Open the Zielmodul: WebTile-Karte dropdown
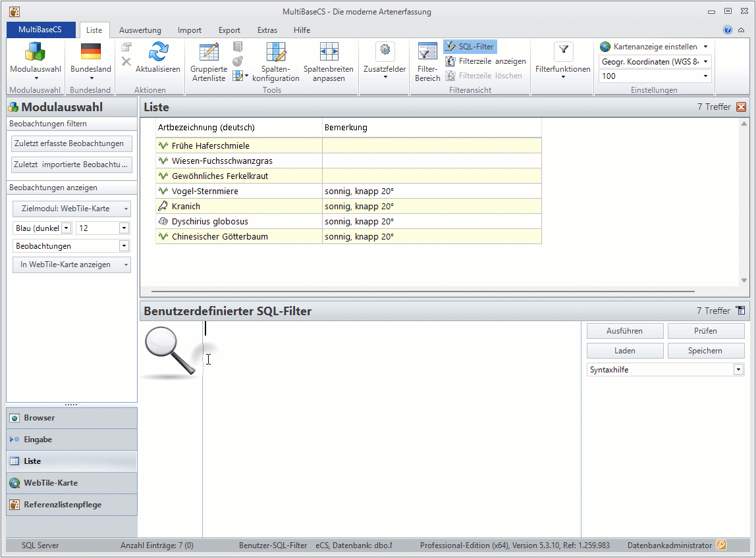 72,209
